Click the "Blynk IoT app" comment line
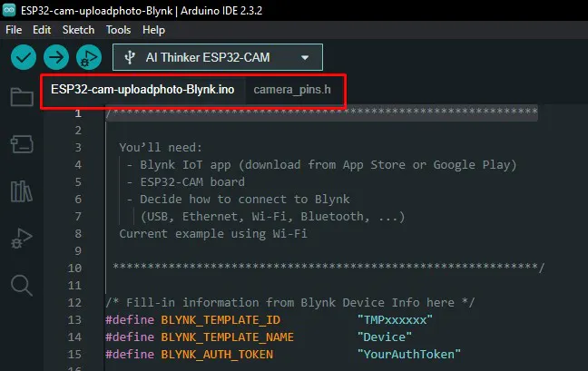Viewport: 588px width, 371px height. pos(321,165)
